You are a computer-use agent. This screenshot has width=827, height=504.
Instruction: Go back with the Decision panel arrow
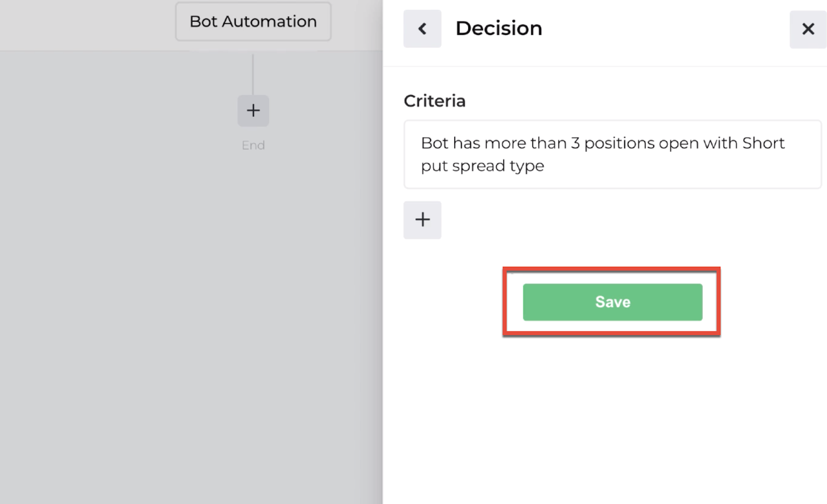tap(422, 28)
